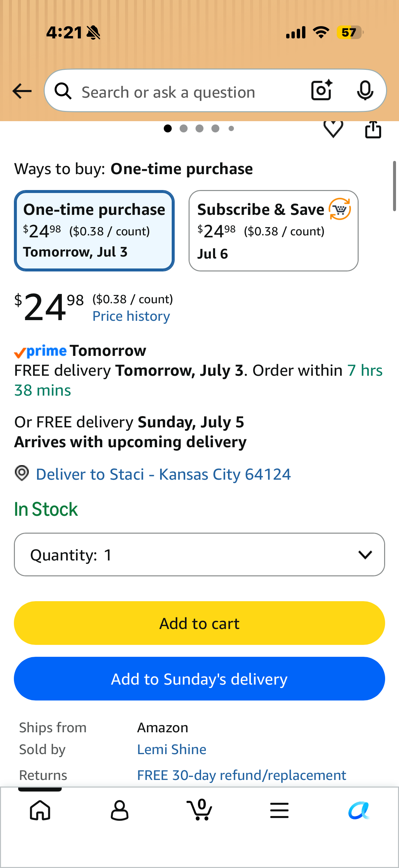Tap the share icon
Screen dimensions: 399x868
pos(373,130)
